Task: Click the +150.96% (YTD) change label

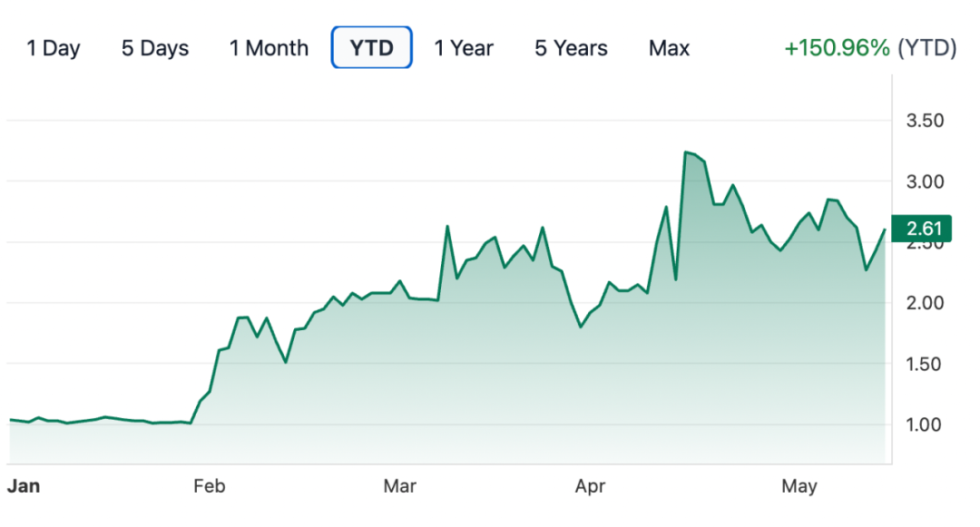Action: (x=869, y=48)
